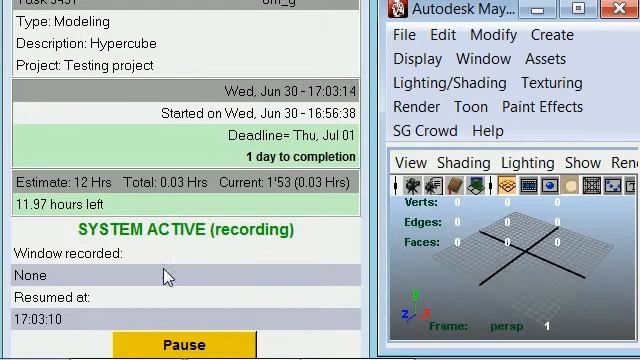Toggle the safe action icon in viewport toolbar
Image resolution: width=640 pixels, height=360 pixels.
point(613,186)
